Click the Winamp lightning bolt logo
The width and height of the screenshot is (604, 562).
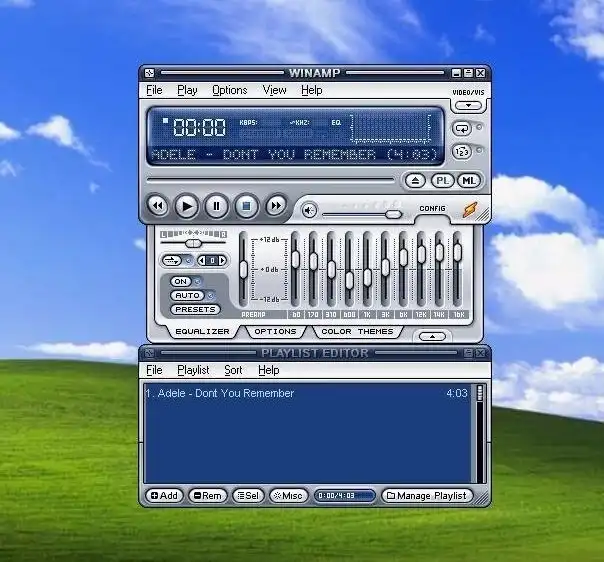470,210
